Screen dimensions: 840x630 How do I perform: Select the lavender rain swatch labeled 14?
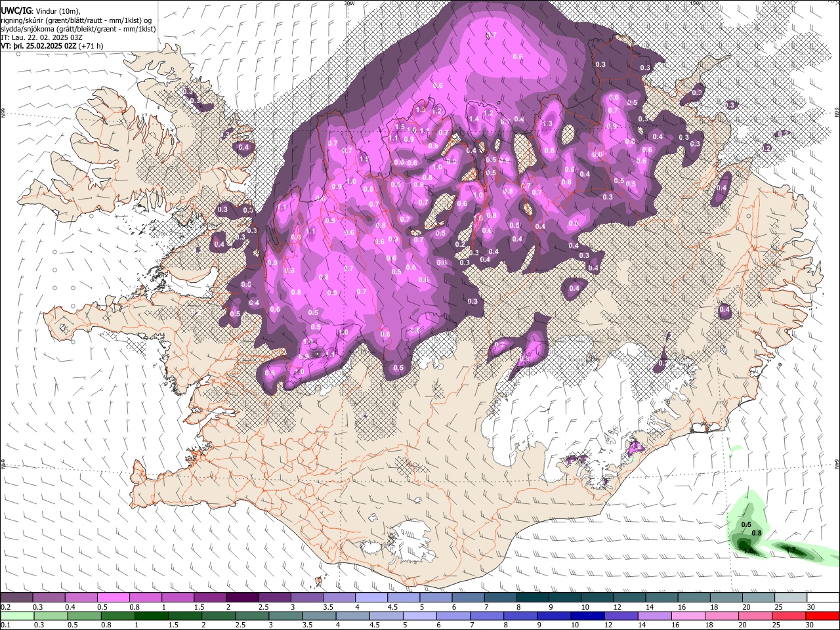coord(655,616)
